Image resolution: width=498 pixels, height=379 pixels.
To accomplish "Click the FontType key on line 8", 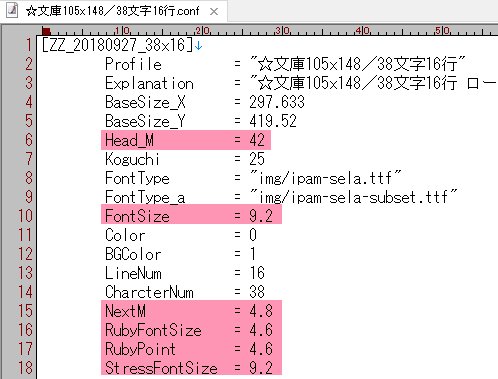I will pyautogui.click(x=137, y=178).
